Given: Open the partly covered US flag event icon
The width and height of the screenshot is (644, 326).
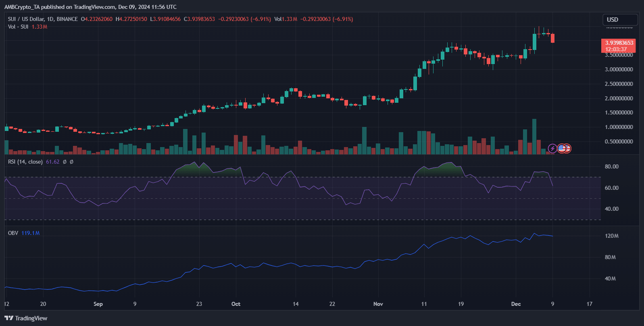Looking at the screenshot, I should tap(568, 149).
